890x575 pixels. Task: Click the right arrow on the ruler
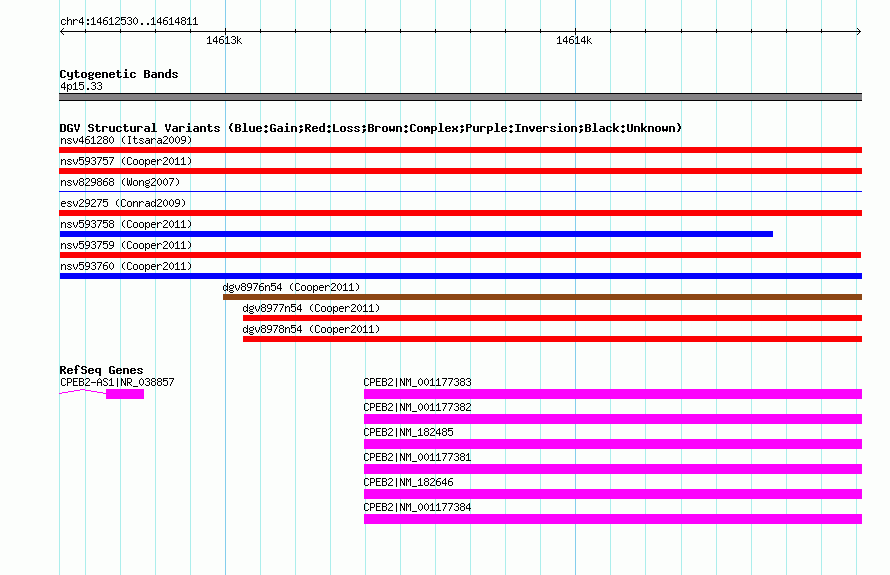tap(859, 32)
